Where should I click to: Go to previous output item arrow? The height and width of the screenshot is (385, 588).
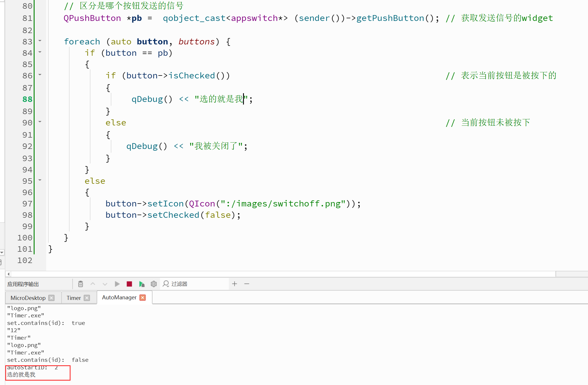[93, 284]
